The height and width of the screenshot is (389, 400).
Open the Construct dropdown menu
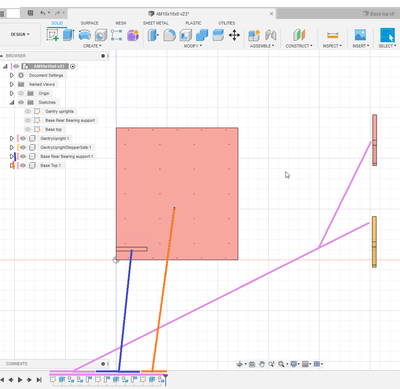pos(299,46)
